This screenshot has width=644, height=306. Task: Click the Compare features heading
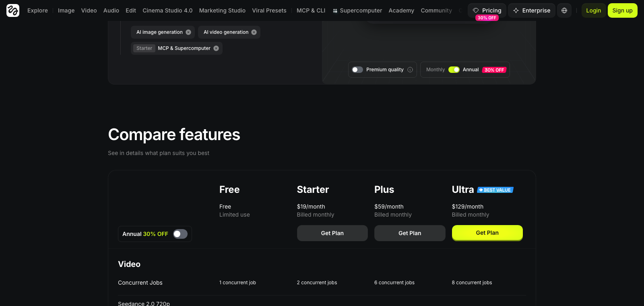point(174,134)
